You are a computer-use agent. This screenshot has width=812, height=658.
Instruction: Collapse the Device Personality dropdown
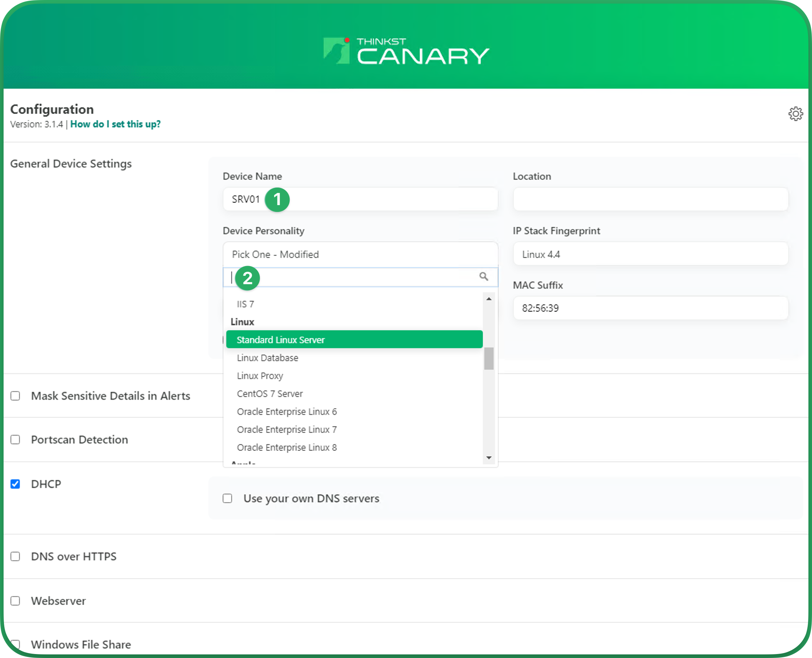click(360, 254)
